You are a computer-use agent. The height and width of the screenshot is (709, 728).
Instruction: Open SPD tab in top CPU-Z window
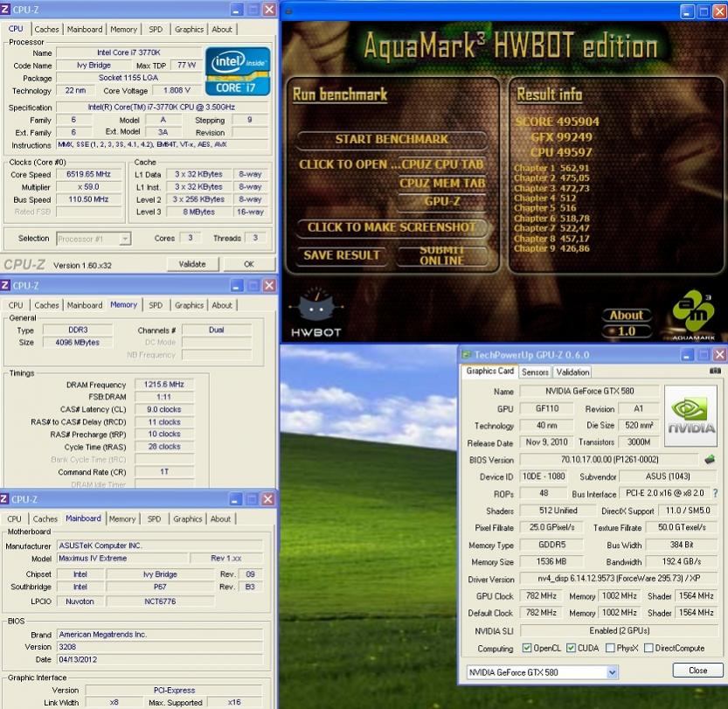[x=156, y=29]
